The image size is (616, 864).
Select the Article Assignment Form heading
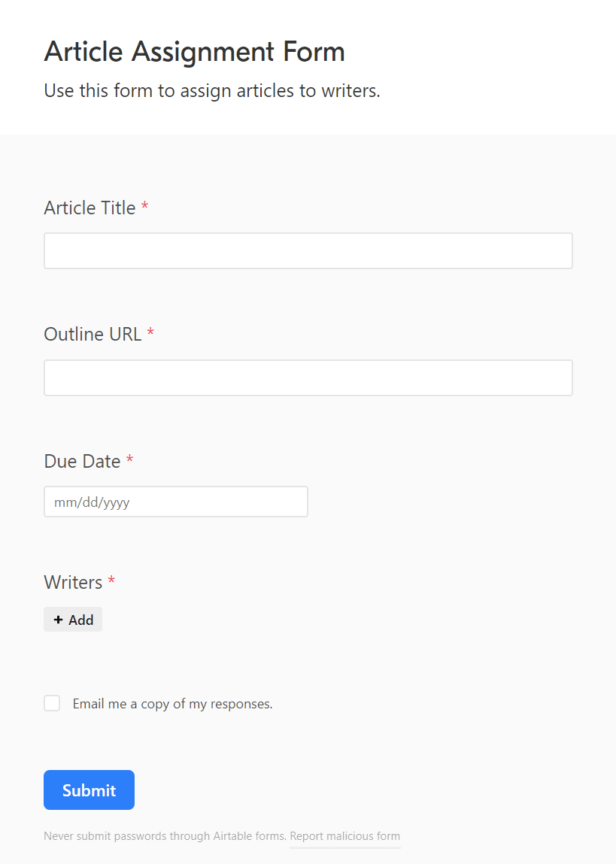coord(194,51)
